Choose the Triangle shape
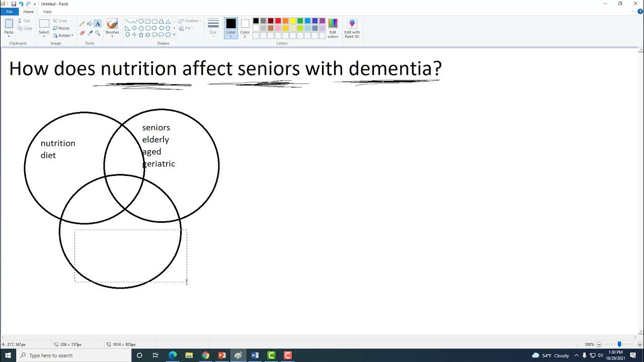 coord(168,22)
